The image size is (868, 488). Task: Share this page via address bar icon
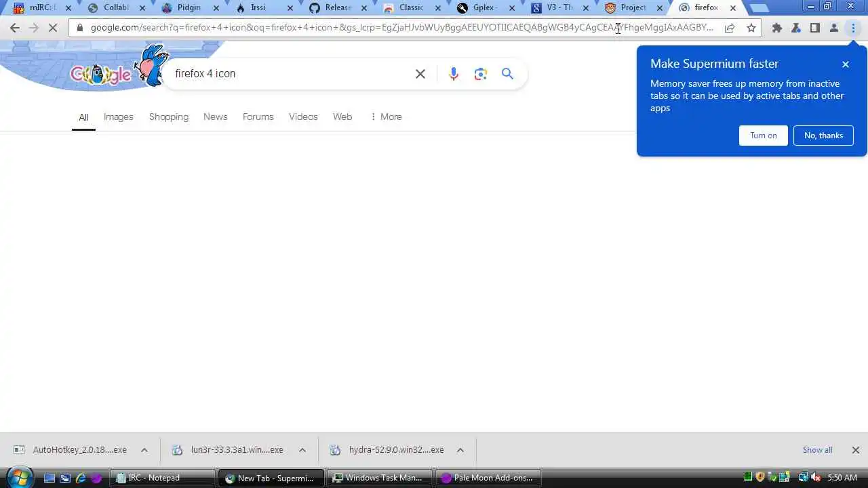730,28
